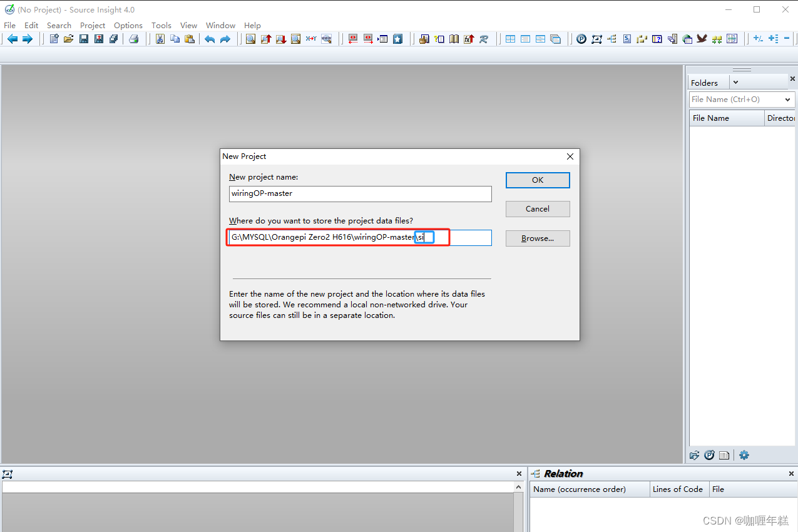Open the Project menu
Image resolution: width=798 pixels, height=532 pixels.
(x=93, y=25)
